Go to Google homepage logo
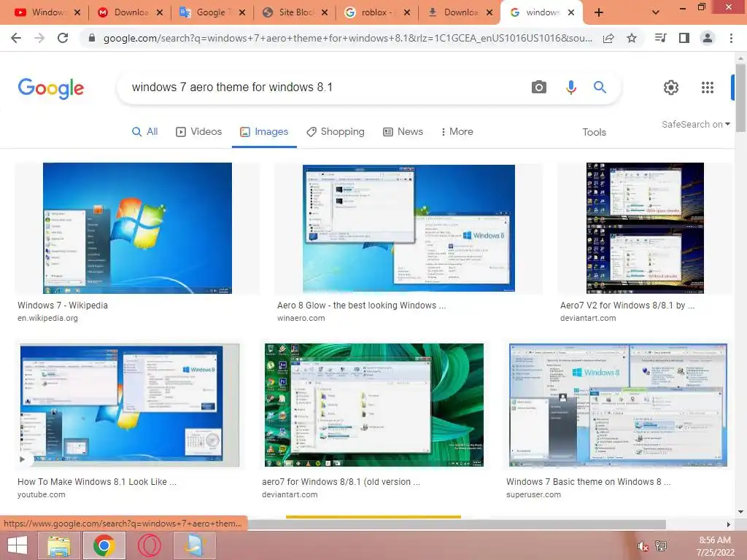This screenshot has width=747, height=560. pyautogui.click(x=51, y=88)
